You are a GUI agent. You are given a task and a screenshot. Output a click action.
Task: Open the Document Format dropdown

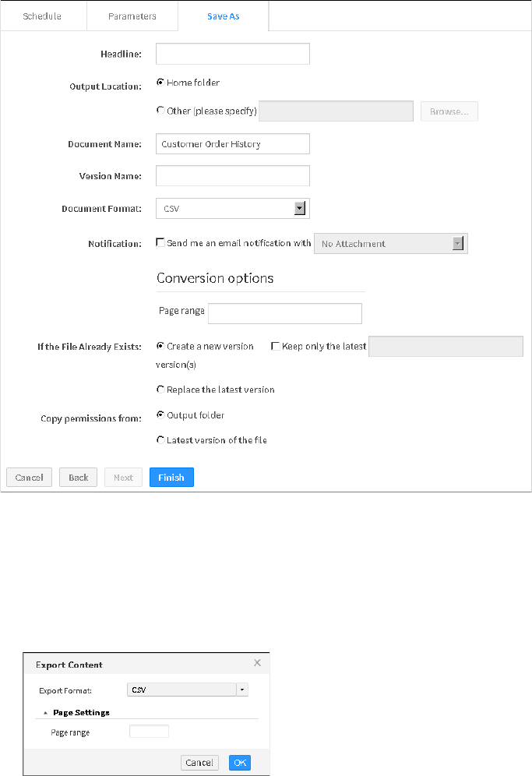coord(299,209)
